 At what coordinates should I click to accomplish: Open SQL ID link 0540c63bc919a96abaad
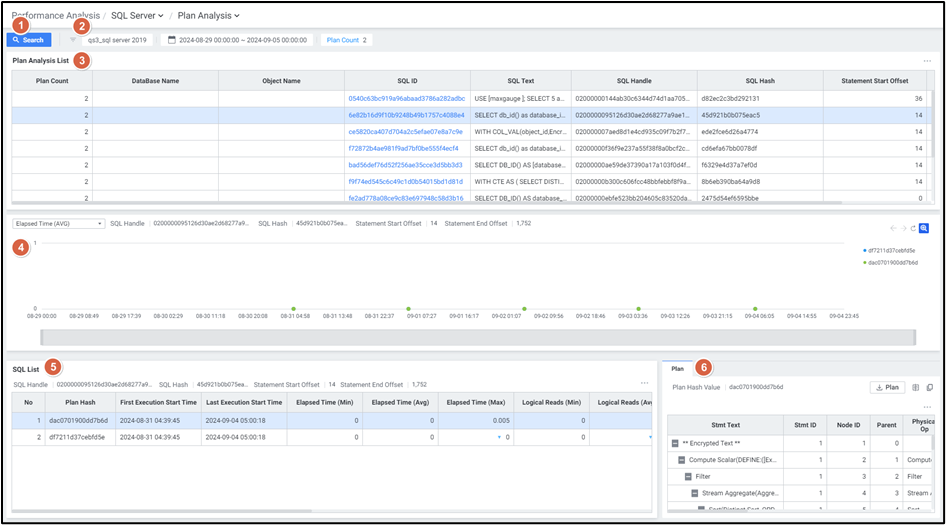coord(406,99)
